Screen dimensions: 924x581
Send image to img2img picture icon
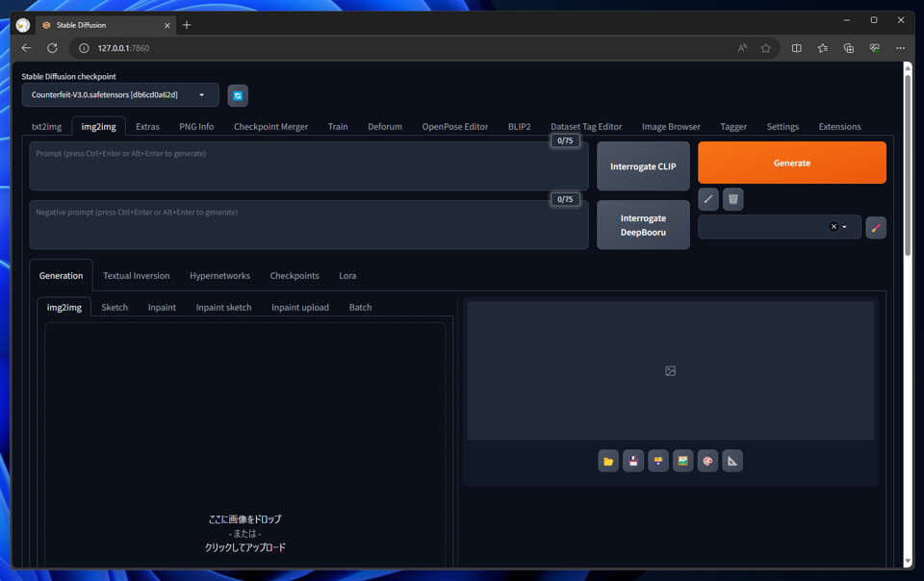pos(683,461)
